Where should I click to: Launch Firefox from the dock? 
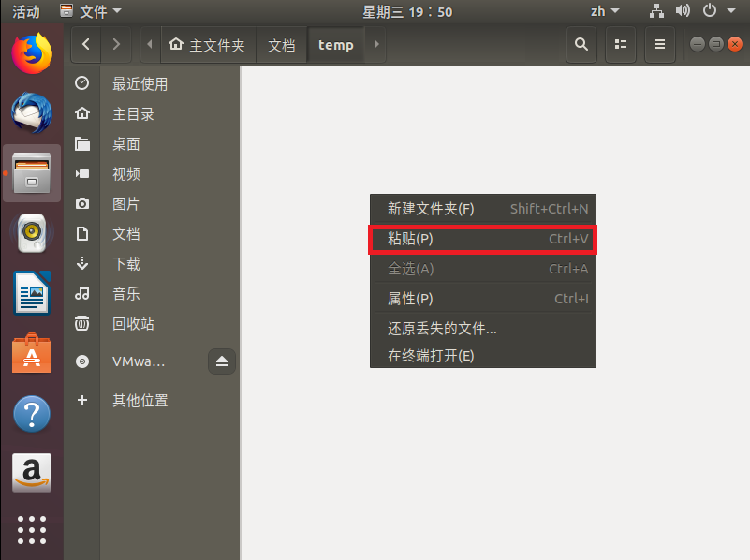coord(32,53)
